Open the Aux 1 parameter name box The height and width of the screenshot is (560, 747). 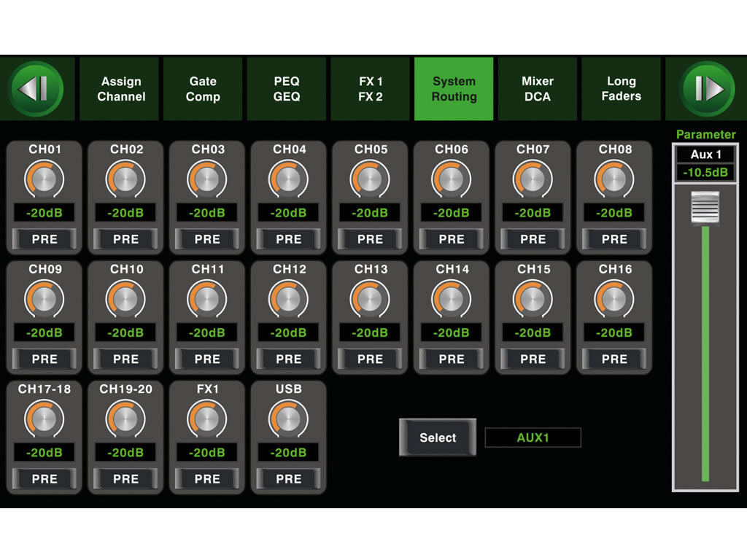pyautogui.click(x=705, y=155)
